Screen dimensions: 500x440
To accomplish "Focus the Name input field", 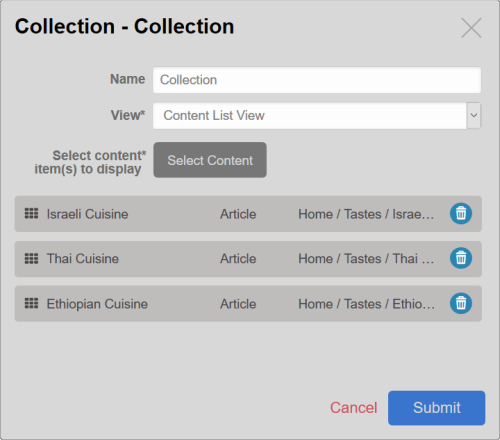I will point(317,80).
